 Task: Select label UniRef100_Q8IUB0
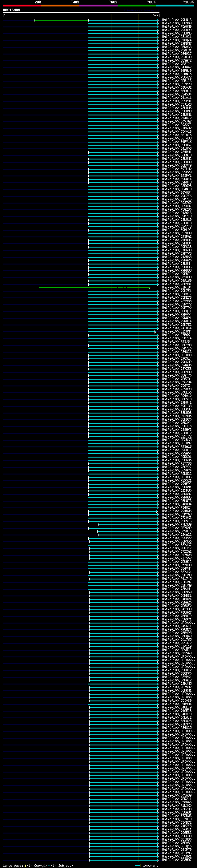point(177,839)
